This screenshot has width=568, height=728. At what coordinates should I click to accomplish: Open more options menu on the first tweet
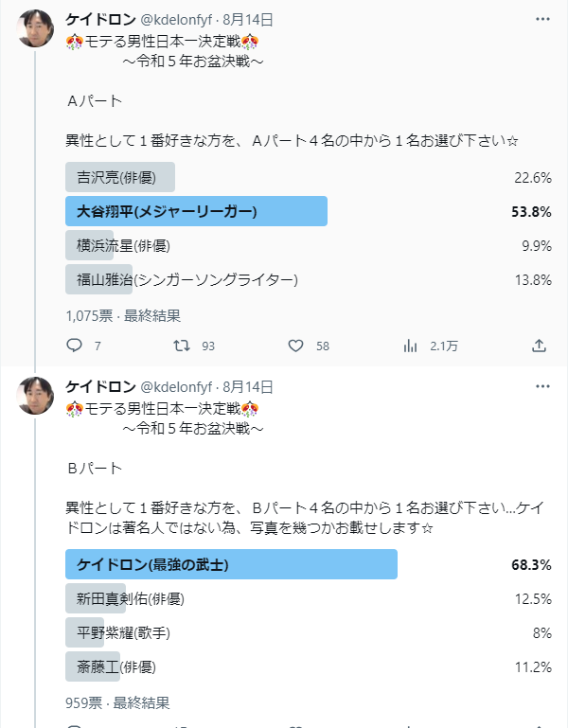[542, 19]
